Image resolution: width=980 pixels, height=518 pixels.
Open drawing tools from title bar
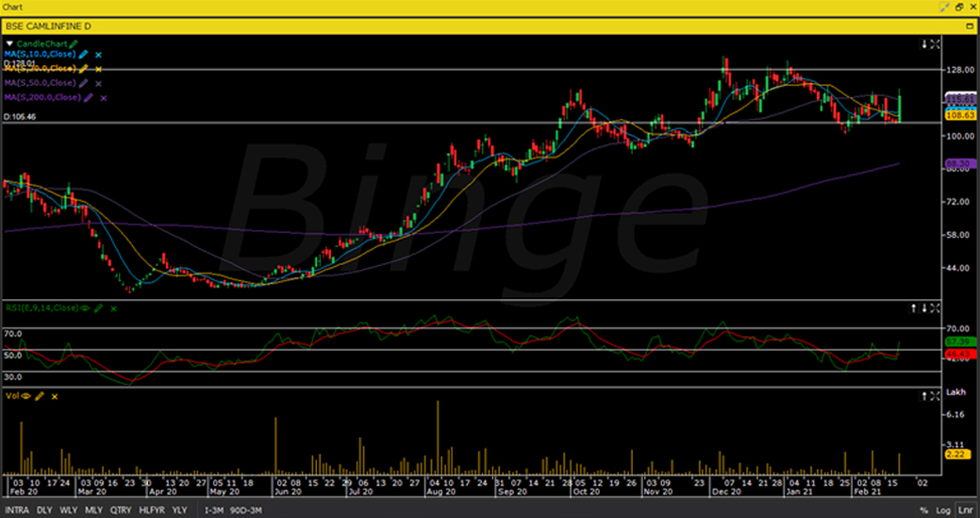point(945,7)
